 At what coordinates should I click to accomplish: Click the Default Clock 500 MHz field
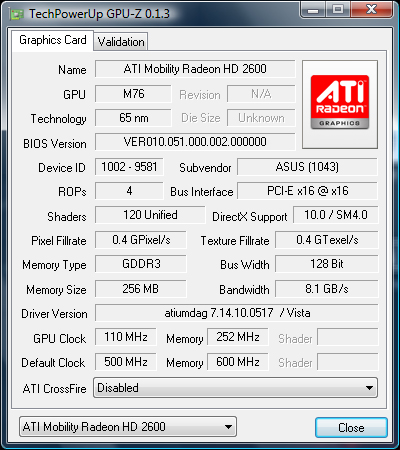(126, 362)
